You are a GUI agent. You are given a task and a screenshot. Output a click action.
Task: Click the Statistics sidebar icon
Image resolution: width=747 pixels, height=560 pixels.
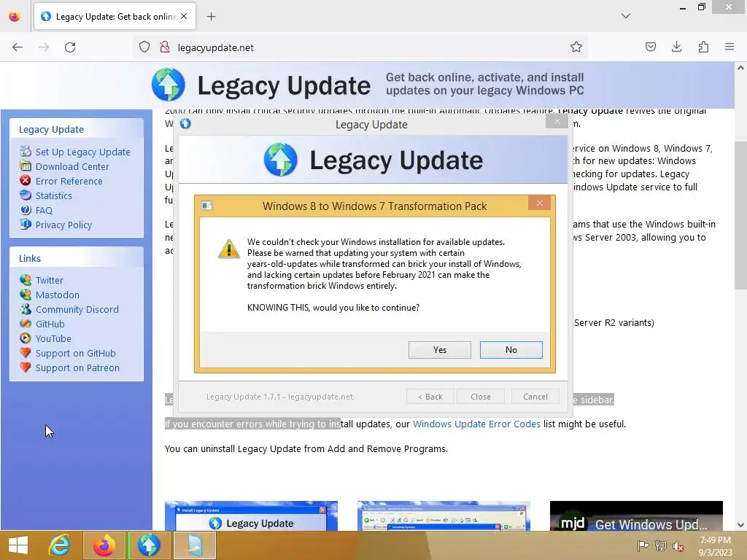point(26,195)
